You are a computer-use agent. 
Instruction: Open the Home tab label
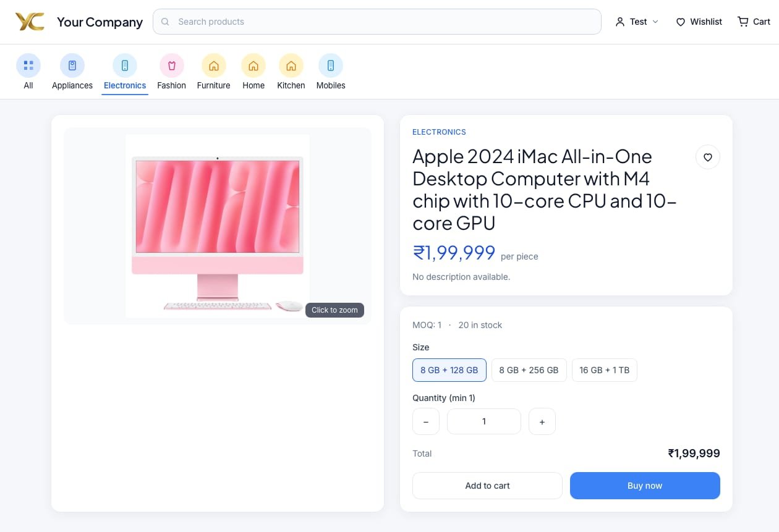(253, 85)
